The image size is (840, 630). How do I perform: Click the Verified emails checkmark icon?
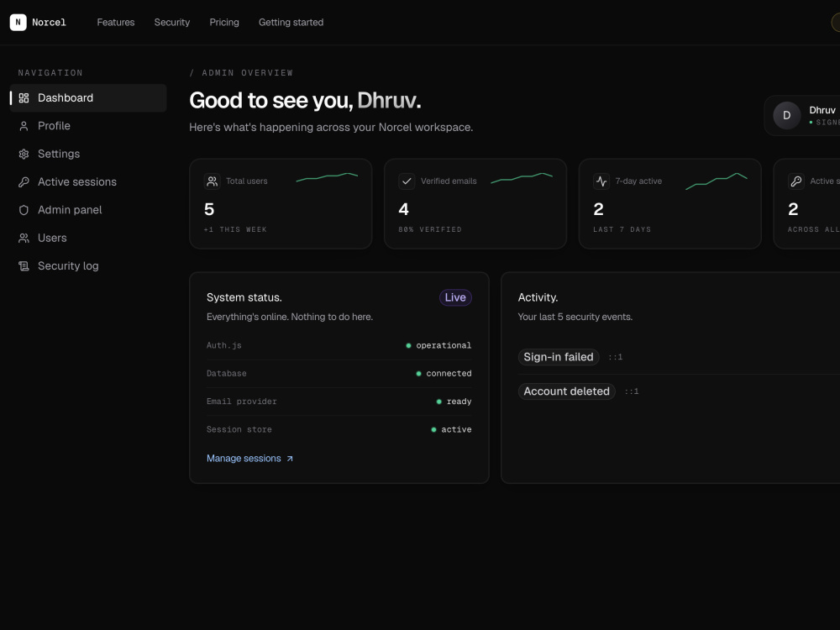coord(407,181)
